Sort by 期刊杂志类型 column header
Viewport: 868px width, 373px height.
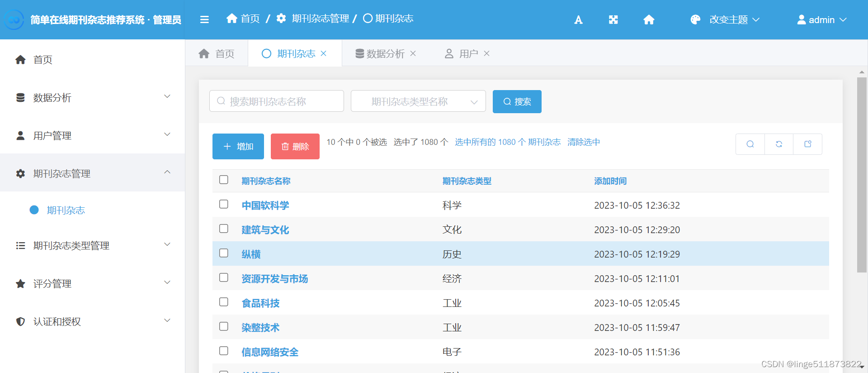[467, 181]
